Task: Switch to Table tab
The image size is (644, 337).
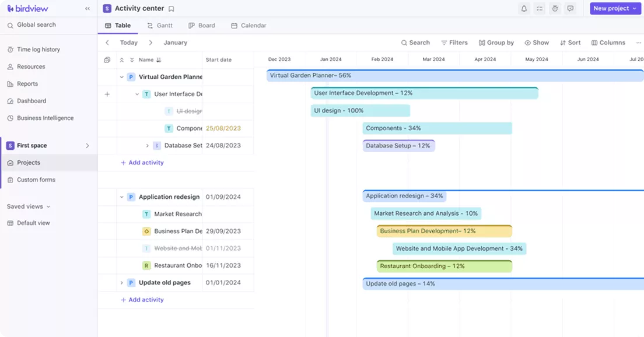Action: [x=118, y=26]
